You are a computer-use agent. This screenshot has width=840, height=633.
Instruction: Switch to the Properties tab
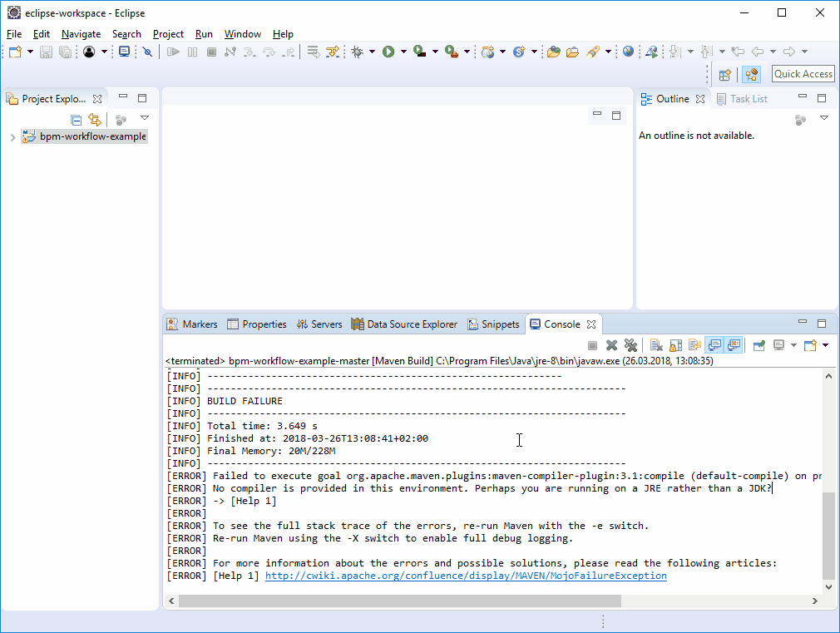pyautogui.click(x=257, y=324)
